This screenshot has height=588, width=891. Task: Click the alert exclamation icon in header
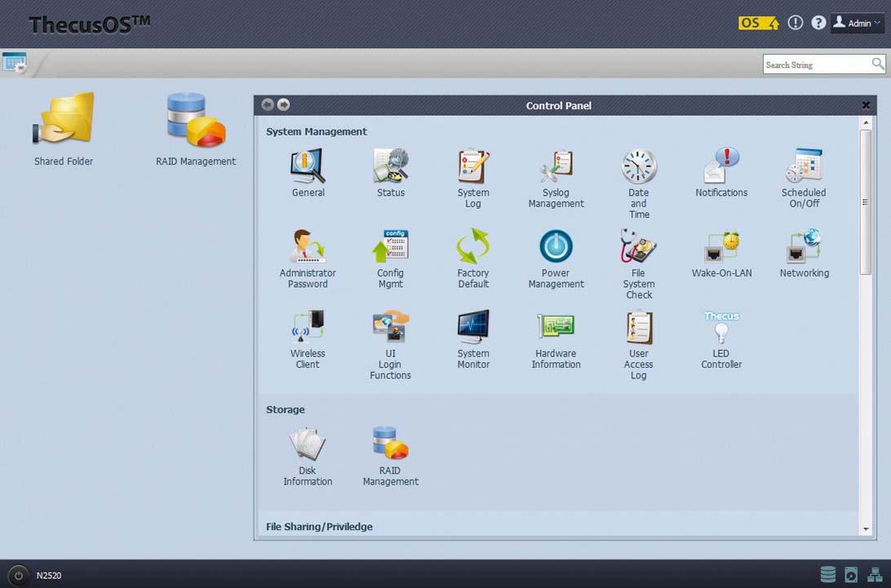coord(795,23)
